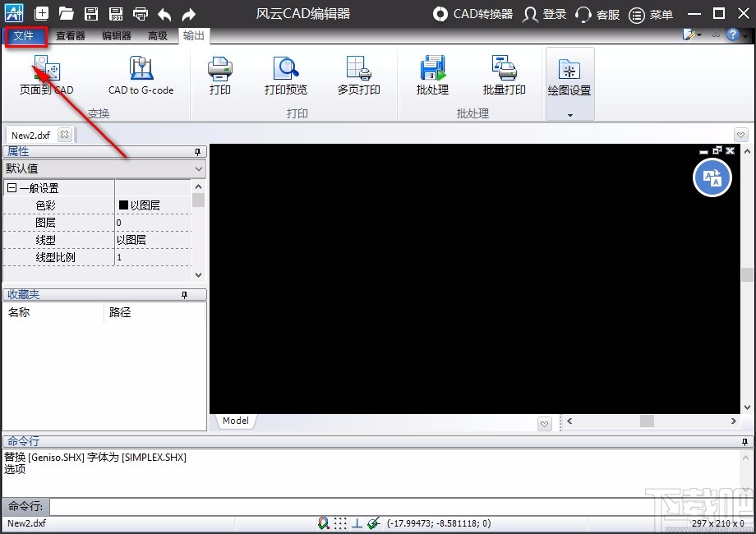756x534 pixels.
Task: Open 批量打印 batch print
Action: [x=505, y=76]
